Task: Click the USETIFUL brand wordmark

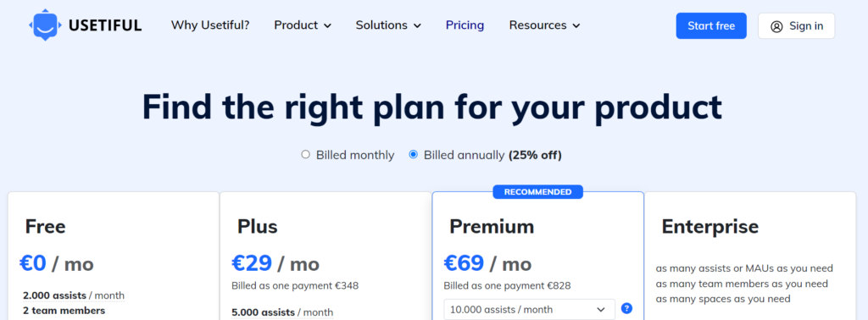Action: point(105,25)
